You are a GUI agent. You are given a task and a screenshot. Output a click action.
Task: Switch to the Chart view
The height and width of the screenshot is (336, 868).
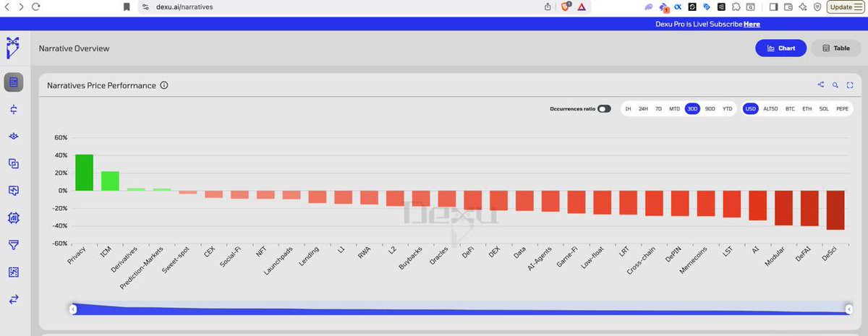tap(780, 48)
